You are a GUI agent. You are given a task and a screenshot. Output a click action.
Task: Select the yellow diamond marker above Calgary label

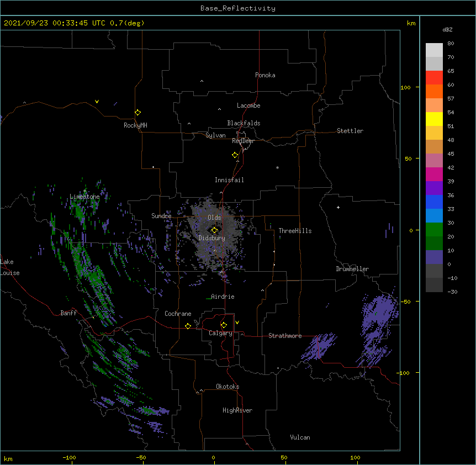coord(224,325)
